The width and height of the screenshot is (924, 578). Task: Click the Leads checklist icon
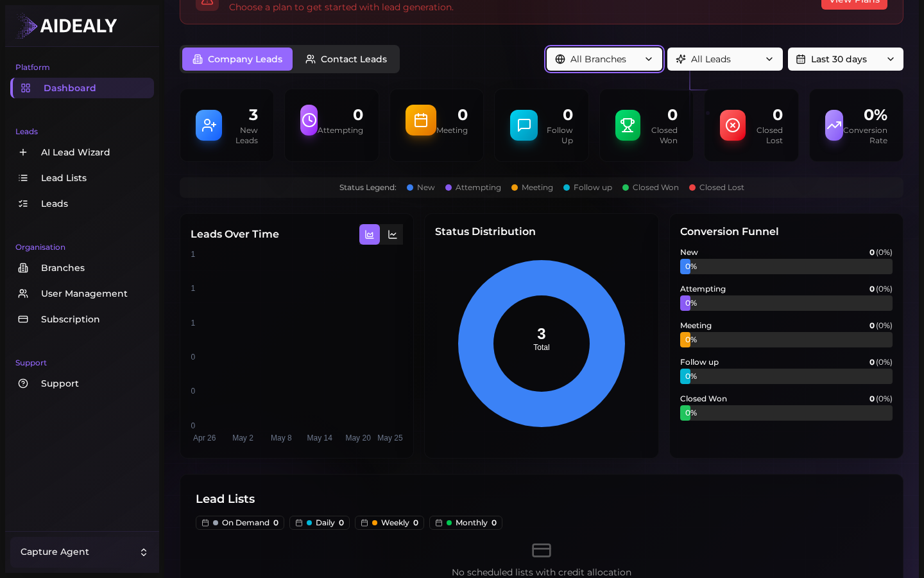pyautogui.click(x=23, y=204)
